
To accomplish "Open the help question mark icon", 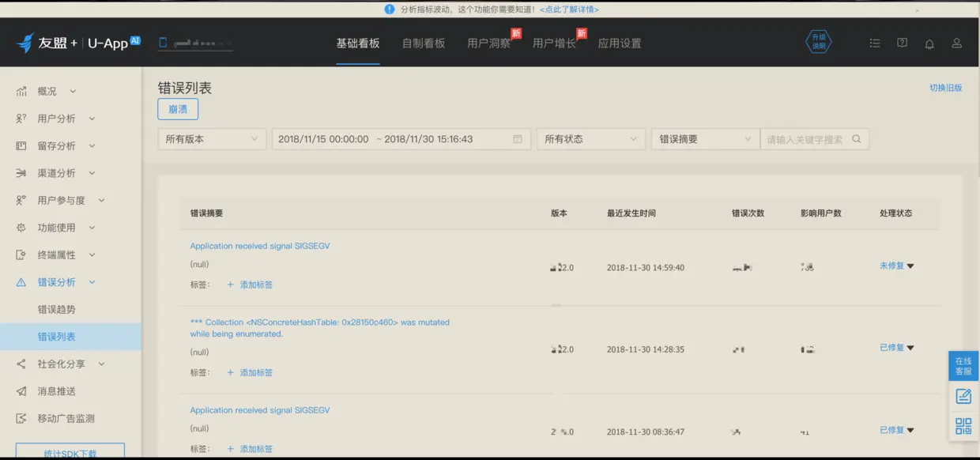I will click(x=902, y=43).
